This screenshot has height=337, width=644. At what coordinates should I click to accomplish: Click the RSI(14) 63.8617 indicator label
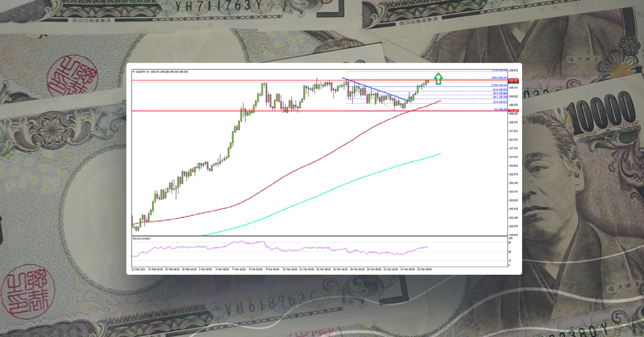click(142, 238)
